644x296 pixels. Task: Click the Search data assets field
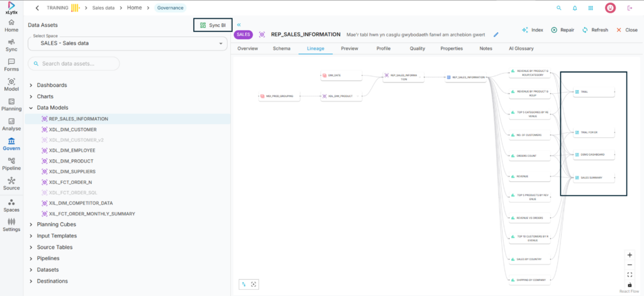point(74,64)
